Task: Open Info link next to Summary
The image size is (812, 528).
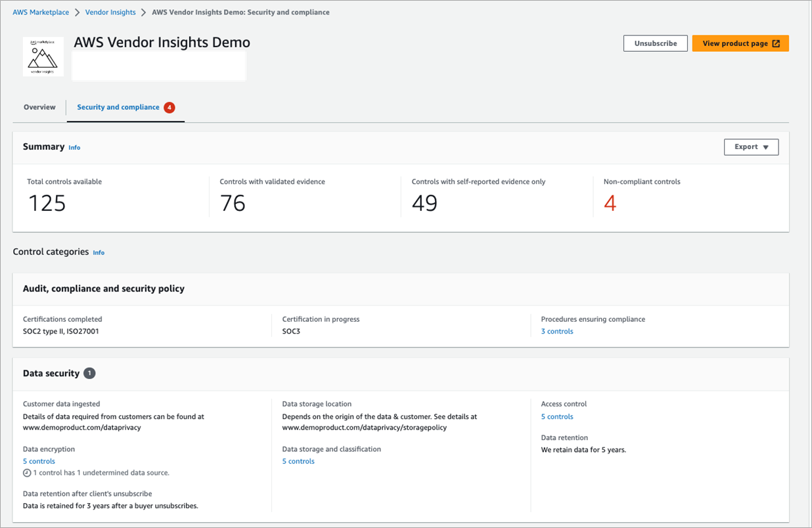Action: coord(74,148)
